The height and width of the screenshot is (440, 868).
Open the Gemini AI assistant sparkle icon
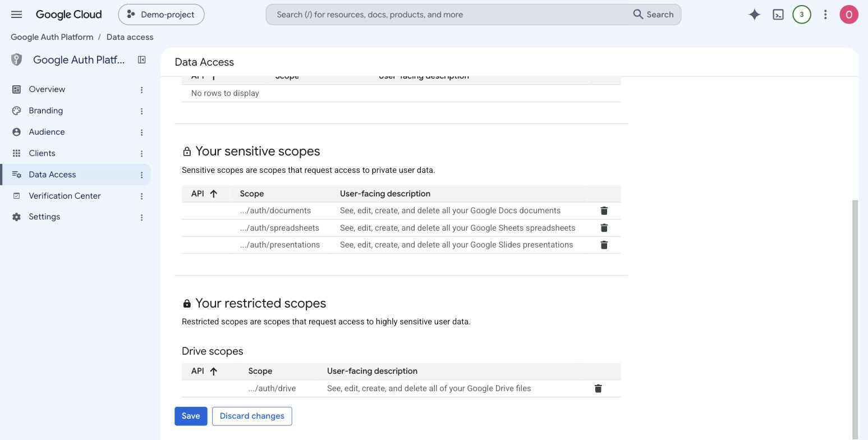755,15
